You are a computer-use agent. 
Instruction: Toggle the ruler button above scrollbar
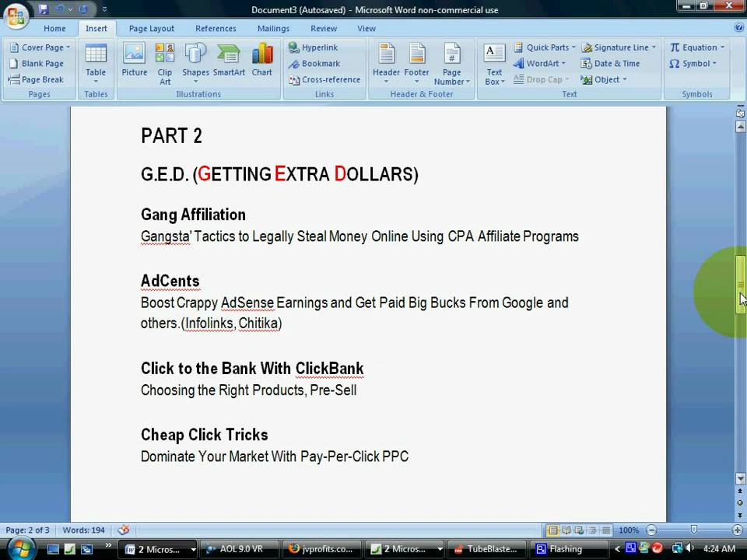[740, 114]
